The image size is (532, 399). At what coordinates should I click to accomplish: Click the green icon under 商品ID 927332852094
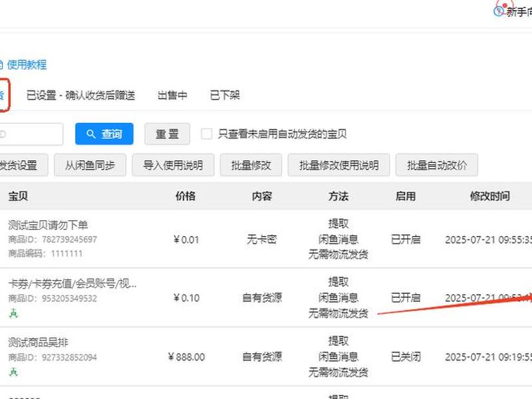[13, 372]
